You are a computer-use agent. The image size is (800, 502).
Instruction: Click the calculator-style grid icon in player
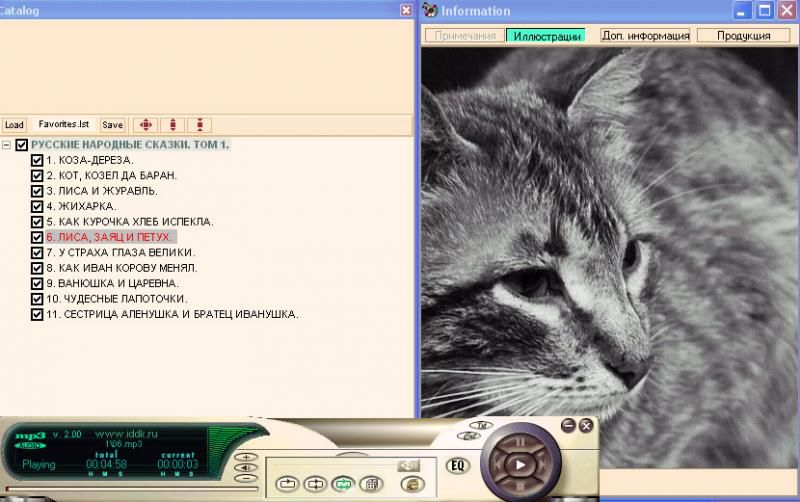click(x=369, y=484)
